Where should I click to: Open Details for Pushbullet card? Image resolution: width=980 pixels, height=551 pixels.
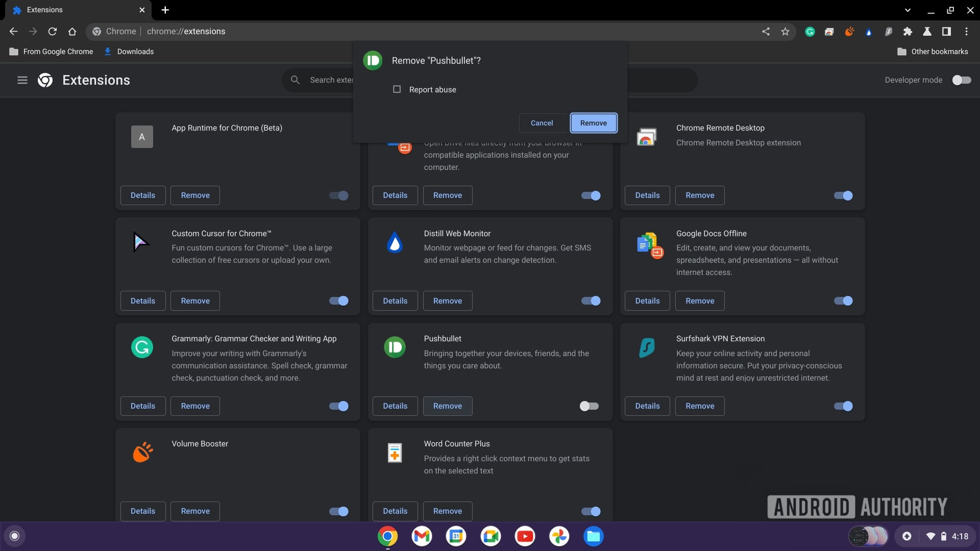click(x=395, y=406)
